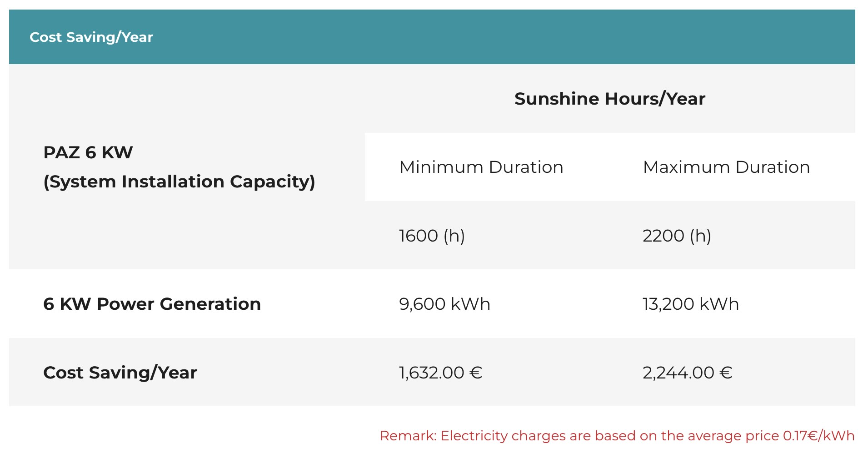Select the 'Sunshine Hours/Year' column heading

609,99
